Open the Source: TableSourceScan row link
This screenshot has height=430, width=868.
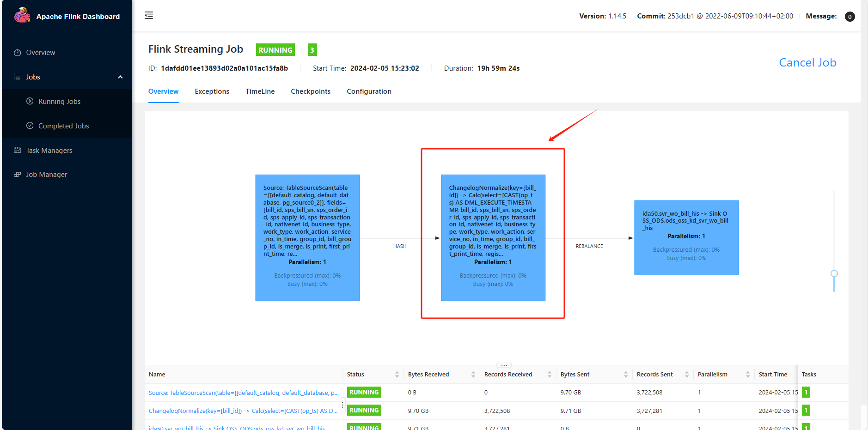click(244, 393)
